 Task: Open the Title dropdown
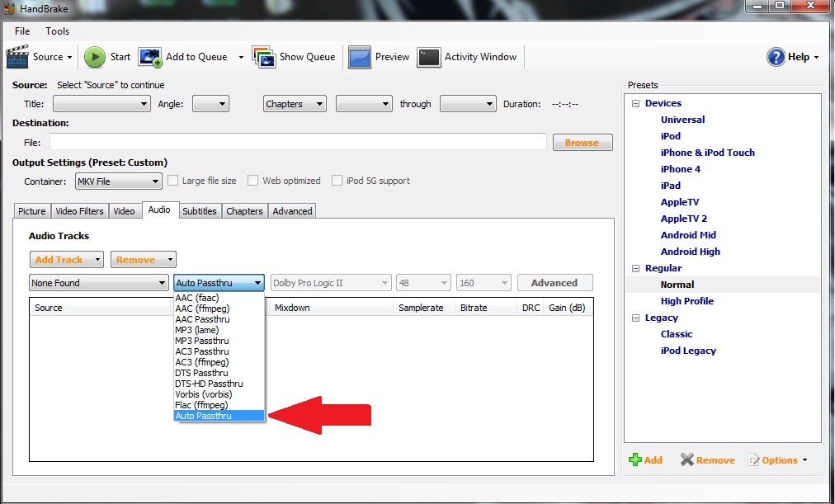(101, 104)
